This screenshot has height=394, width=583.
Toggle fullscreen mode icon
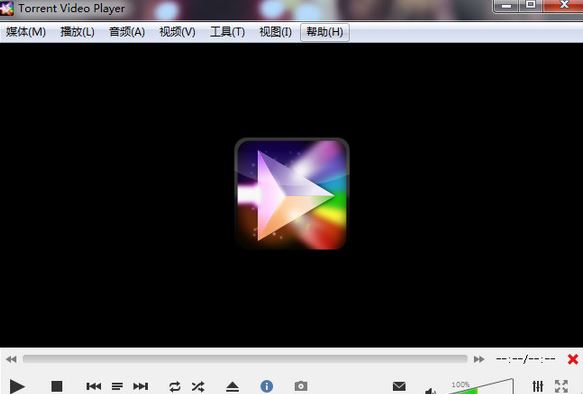[561, 386]
